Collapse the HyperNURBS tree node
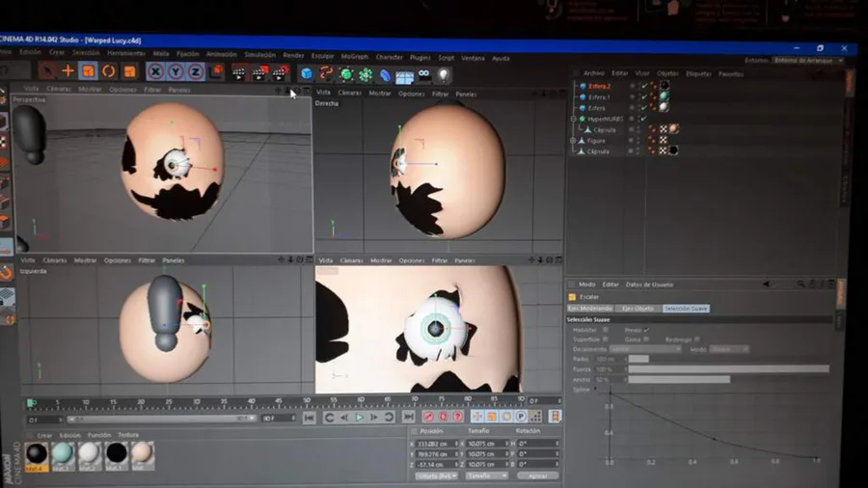 (x=574, y=119)
